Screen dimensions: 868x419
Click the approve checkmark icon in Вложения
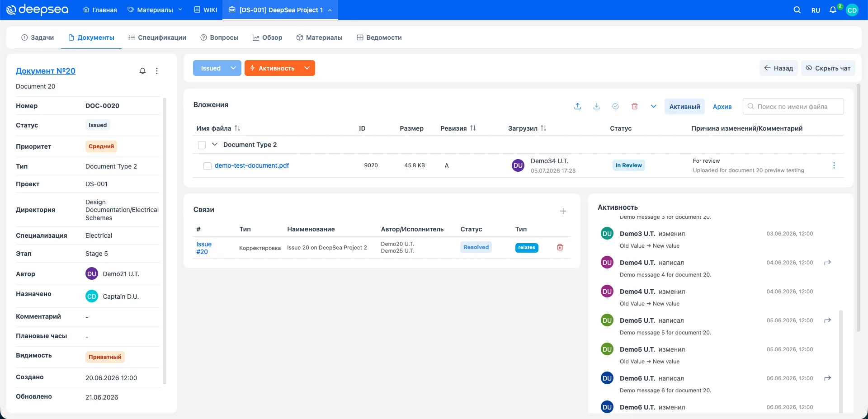coord(615,106)
